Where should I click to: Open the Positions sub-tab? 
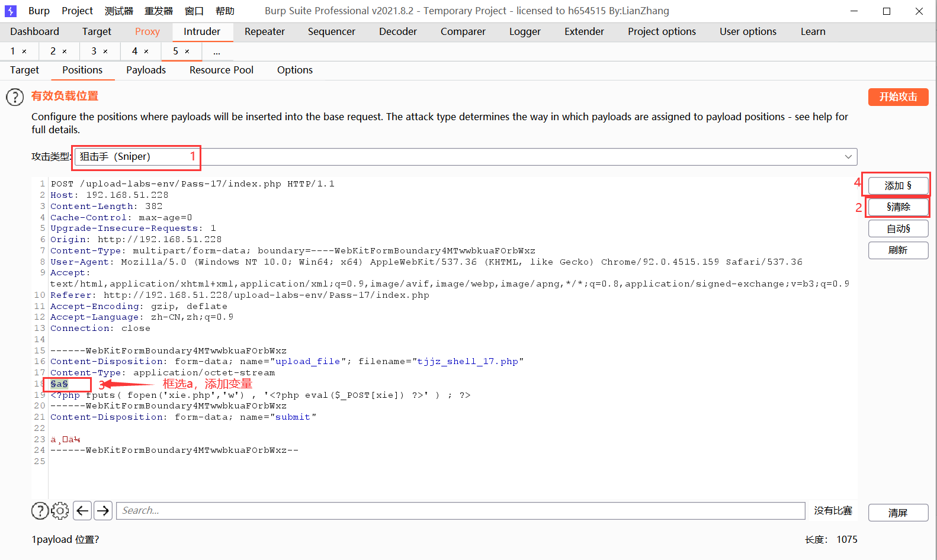coord(82,70)
